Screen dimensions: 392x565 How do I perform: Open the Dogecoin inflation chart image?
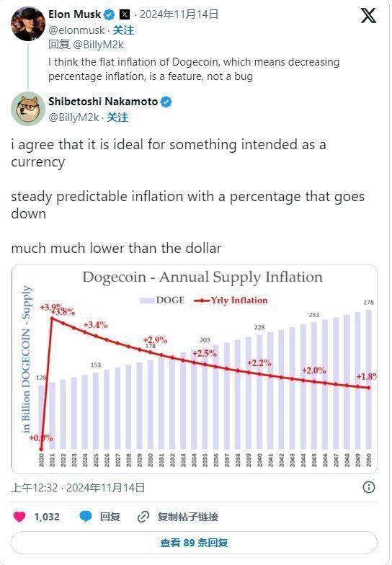195,369
